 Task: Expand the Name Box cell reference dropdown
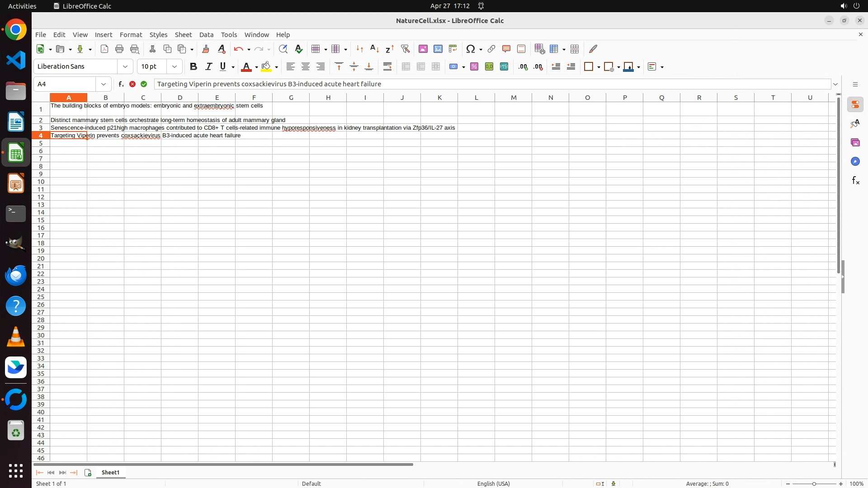tap(104, 84)
